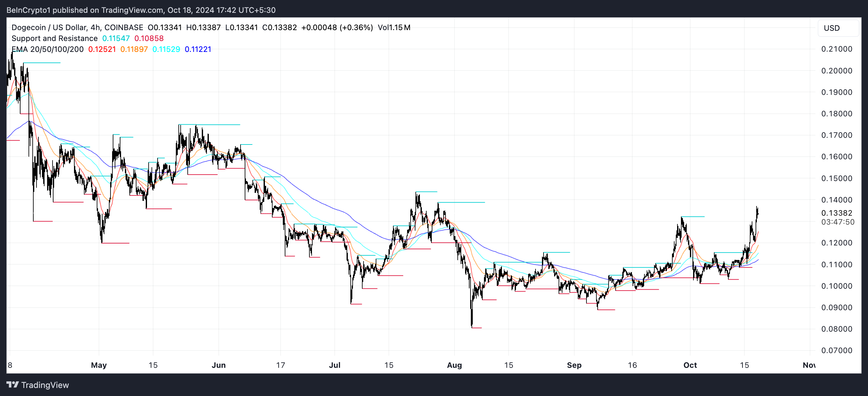Viewport: 868px width, 396px height.
Task: Click the Aug label on time axis
Action: [x=454, y=365]
